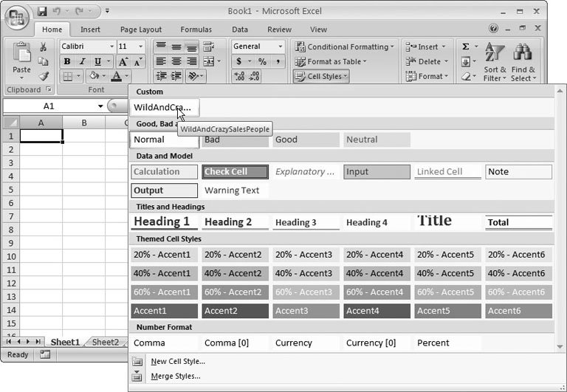Open the Cell Styles dropdown button
Screen dimensions: 567x392
pos(321,76)
